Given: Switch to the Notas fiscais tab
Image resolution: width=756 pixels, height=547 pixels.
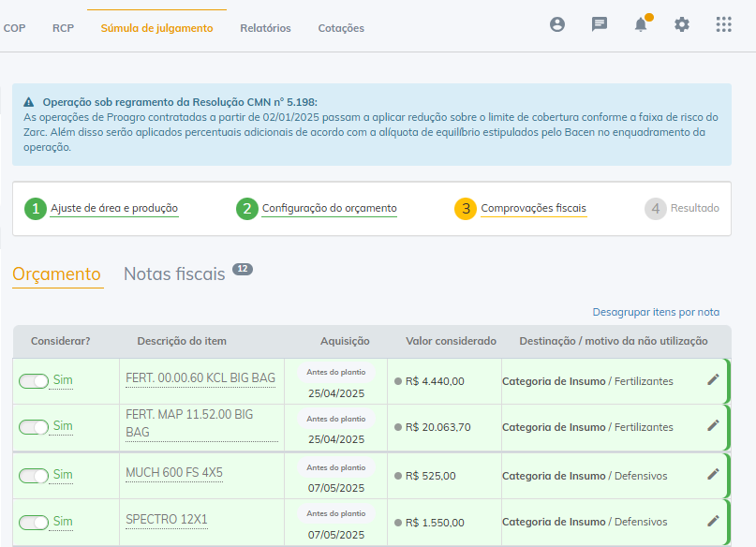Looking at the screenshot, I should pyautogui.click(x=175, y=274).
